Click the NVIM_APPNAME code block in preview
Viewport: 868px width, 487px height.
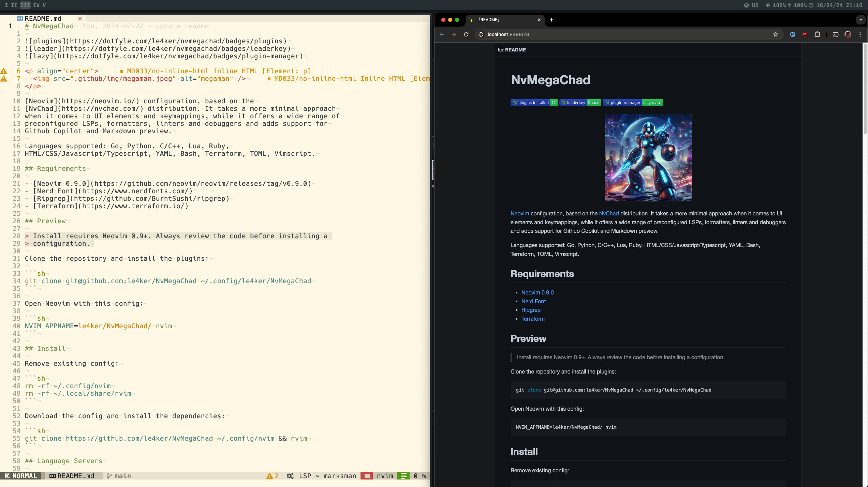pyautogui.click(x=648, y=427)
